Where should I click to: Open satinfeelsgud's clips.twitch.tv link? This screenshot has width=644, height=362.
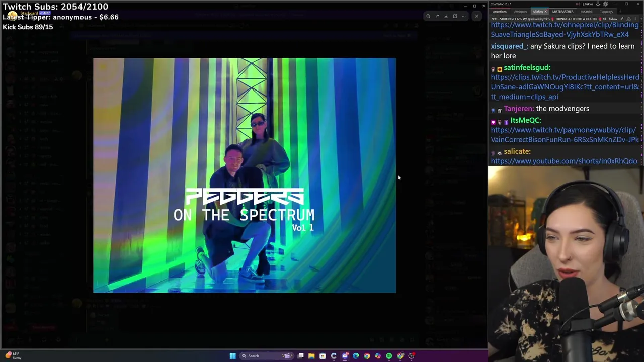(565, 87)
